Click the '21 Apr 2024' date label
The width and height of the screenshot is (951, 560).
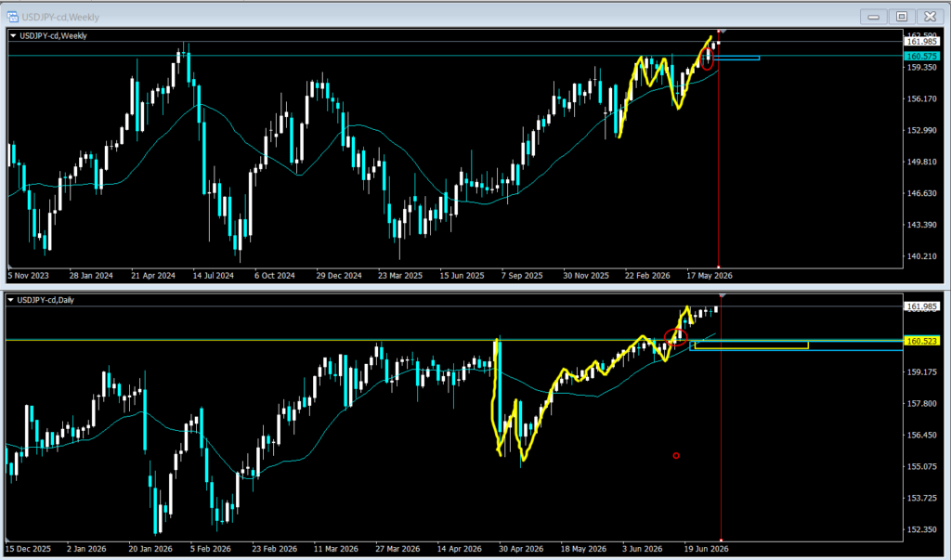pos(153,276)
